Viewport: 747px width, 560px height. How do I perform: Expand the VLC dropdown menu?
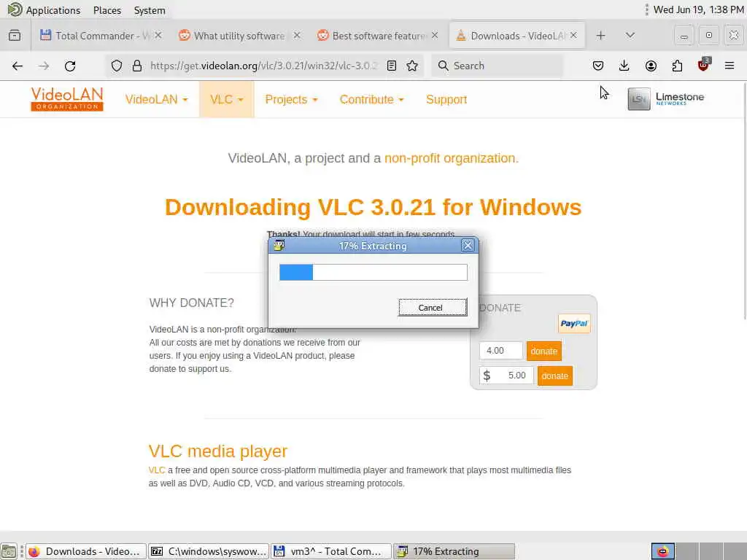coord(226,99)
